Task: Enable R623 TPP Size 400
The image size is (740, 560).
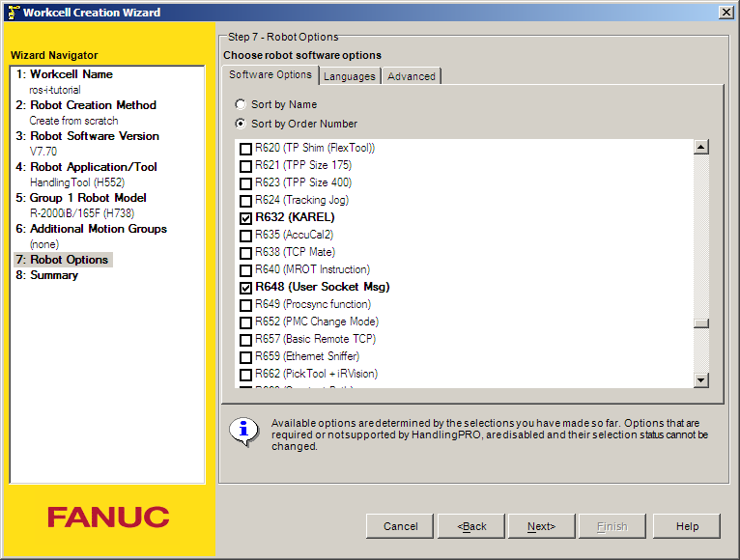Action: click(x=246, y=183)
